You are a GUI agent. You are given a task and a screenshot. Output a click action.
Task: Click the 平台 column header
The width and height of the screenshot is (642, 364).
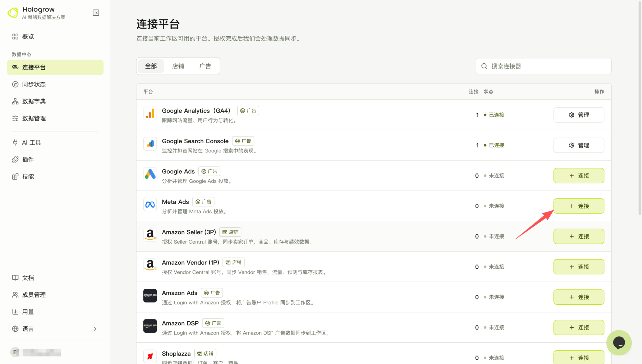pyautogui.click(x=148, y=92)
